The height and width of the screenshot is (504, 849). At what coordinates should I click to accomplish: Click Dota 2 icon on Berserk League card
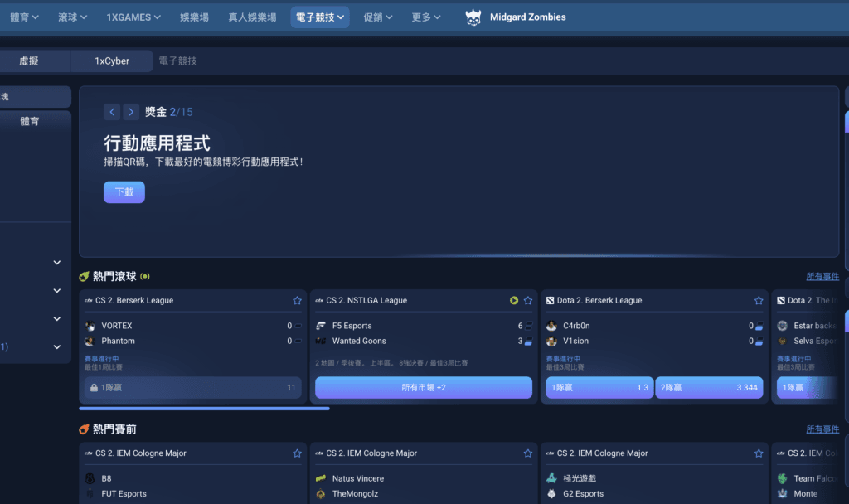pos(551,300)
